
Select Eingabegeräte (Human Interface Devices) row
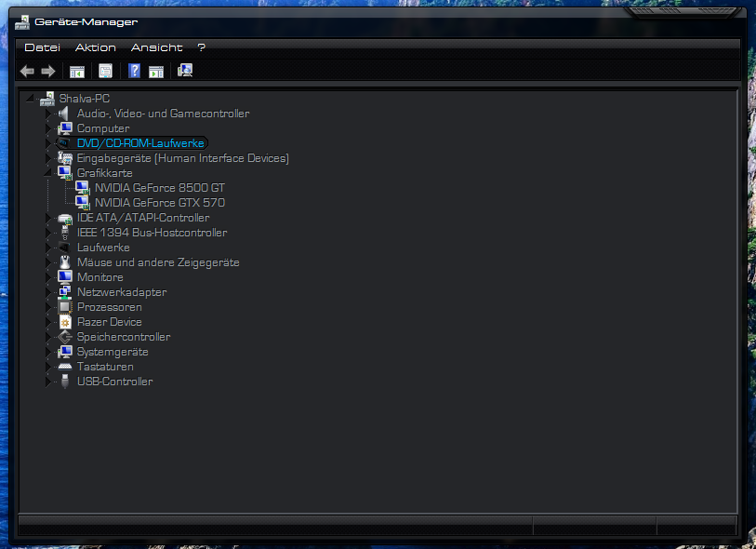coord(183,158)
